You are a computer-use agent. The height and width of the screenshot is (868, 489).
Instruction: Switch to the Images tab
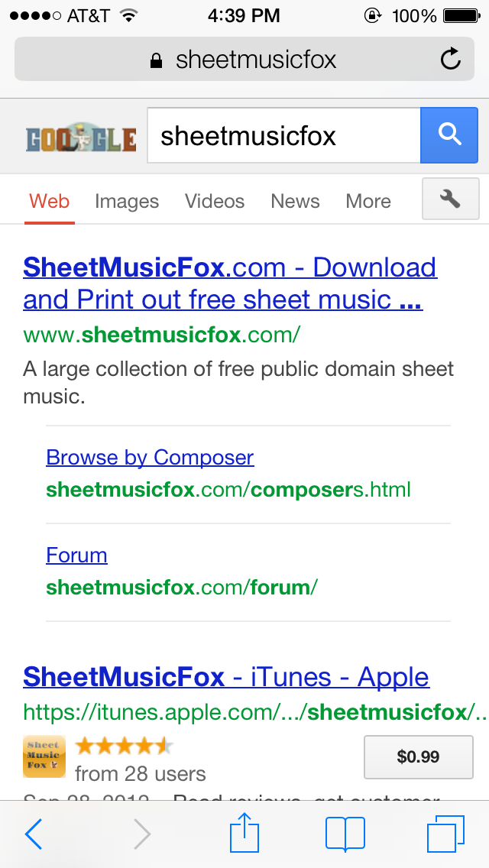click(x=127, y=201)
